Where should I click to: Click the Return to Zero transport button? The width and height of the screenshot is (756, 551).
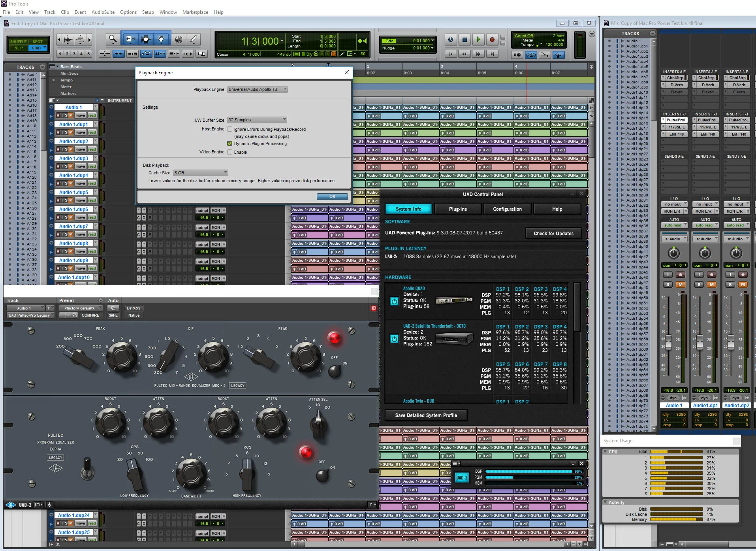(x=451, y=54)
